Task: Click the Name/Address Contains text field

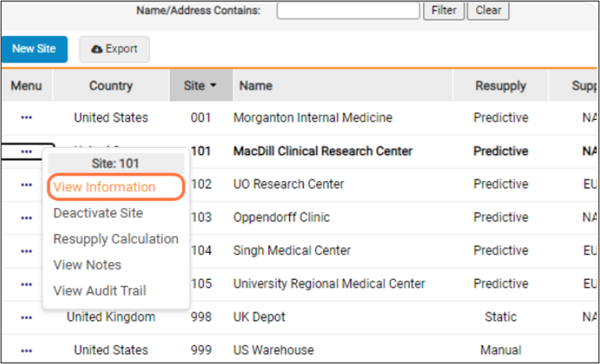Action: (x=348, y=11)
